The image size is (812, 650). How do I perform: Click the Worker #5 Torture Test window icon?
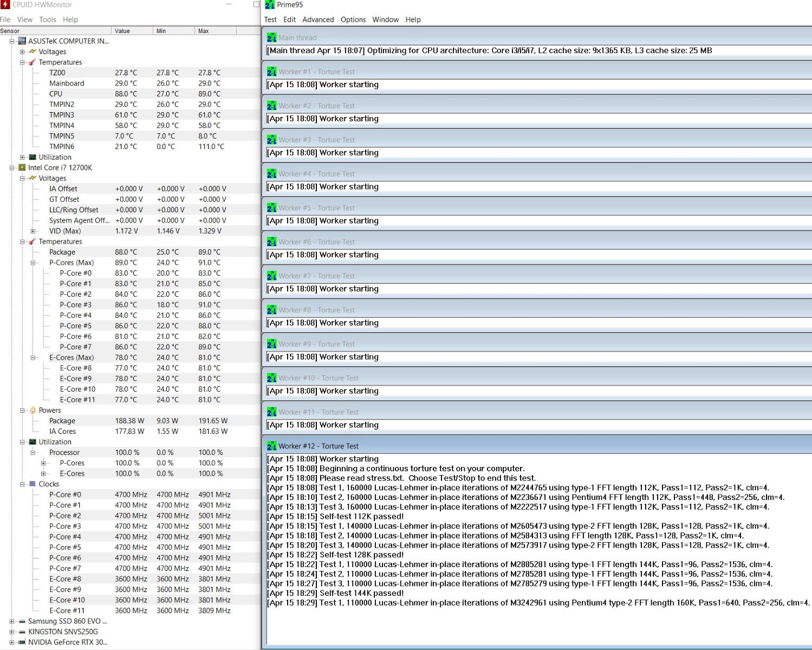271,208
